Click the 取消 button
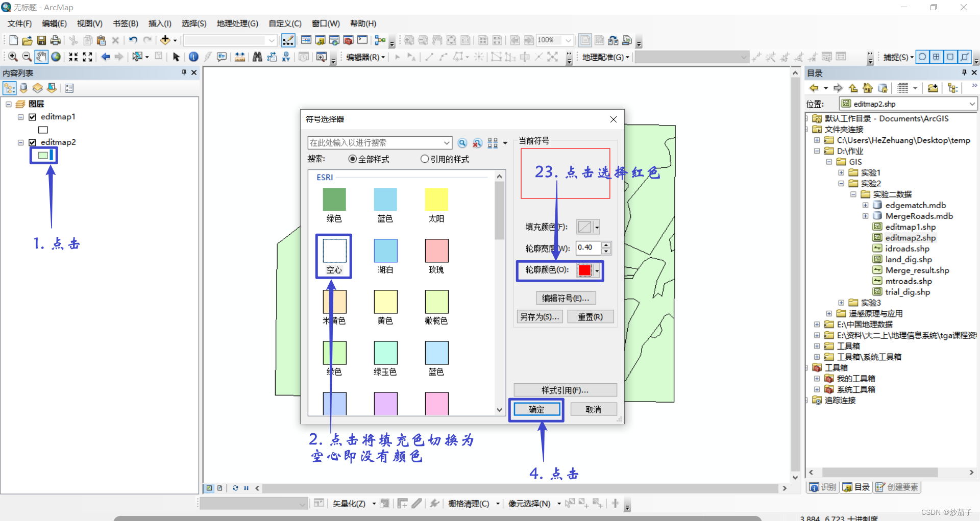 (x=594, y=409)
